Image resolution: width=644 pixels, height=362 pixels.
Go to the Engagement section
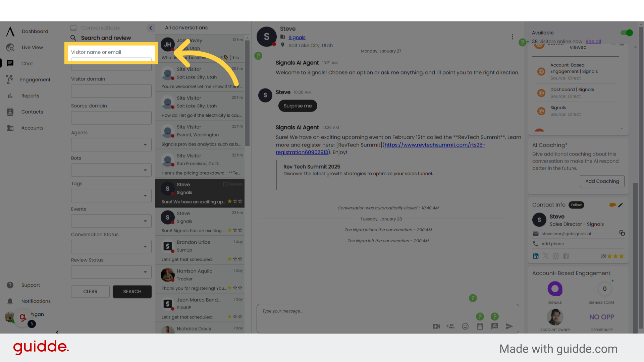pos(35,79)
